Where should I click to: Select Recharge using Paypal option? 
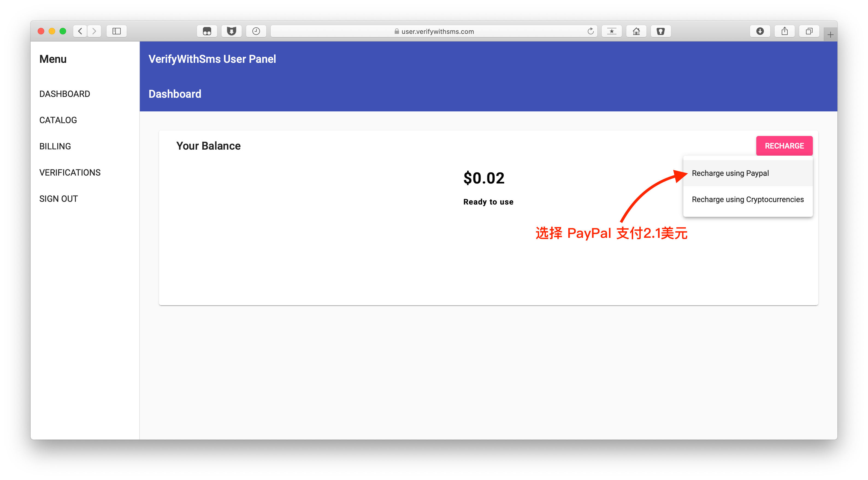pyautogui.click(x=730, y=173)
